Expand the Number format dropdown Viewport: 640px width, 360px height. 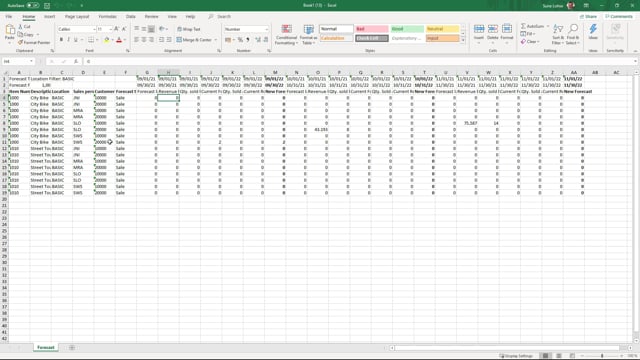[267, 29]
